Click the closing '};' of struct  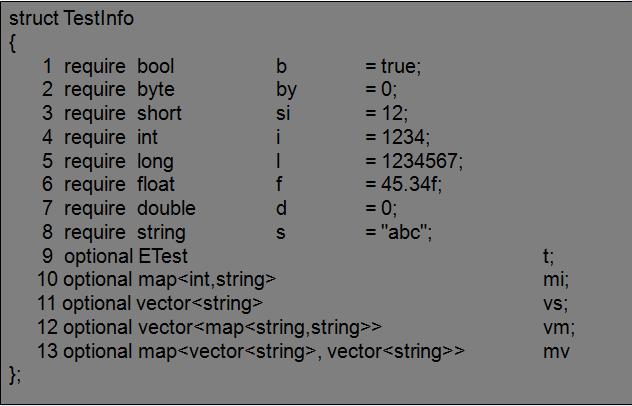click(15, 375)
